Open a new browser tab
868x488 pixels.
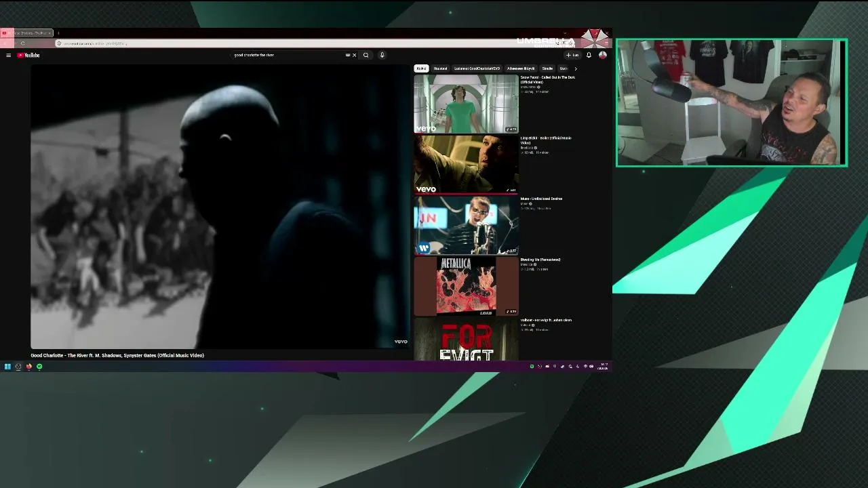[58, 33]
